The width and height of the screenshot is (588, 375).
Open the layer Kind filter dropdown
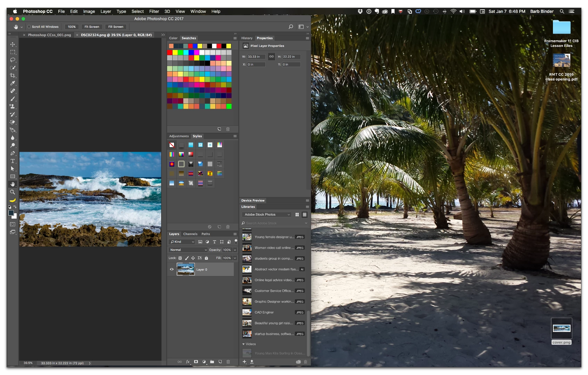point(182,242)
